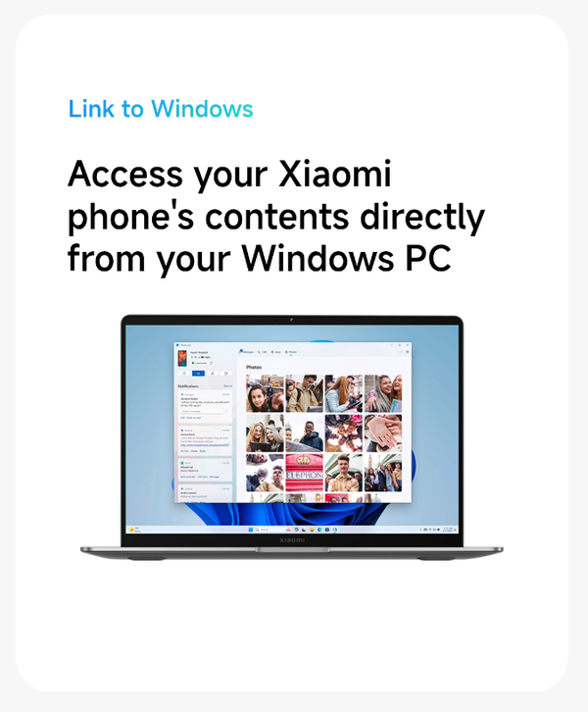
Task: Select the Photos tab
Action: [x=291, y=352]
